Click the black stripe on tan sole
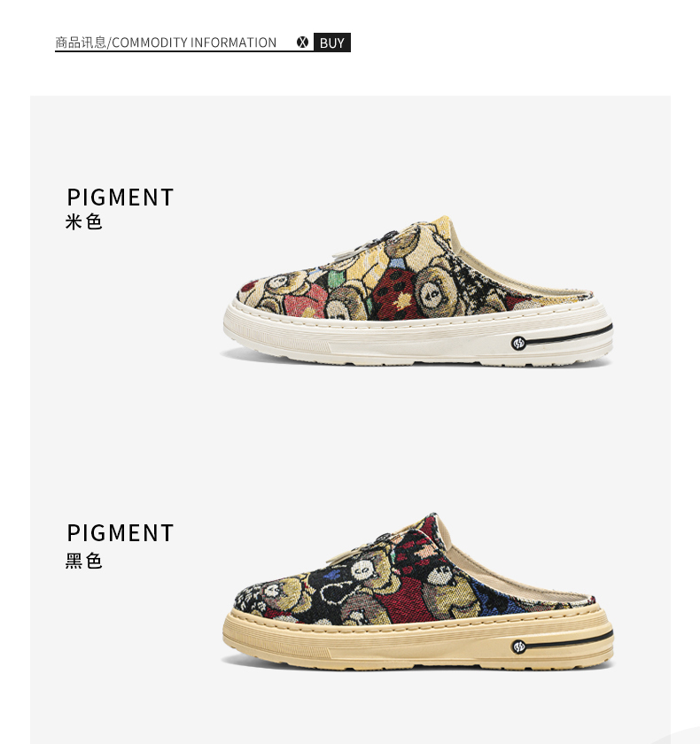The image size is (700, 744). click(570, 639)
